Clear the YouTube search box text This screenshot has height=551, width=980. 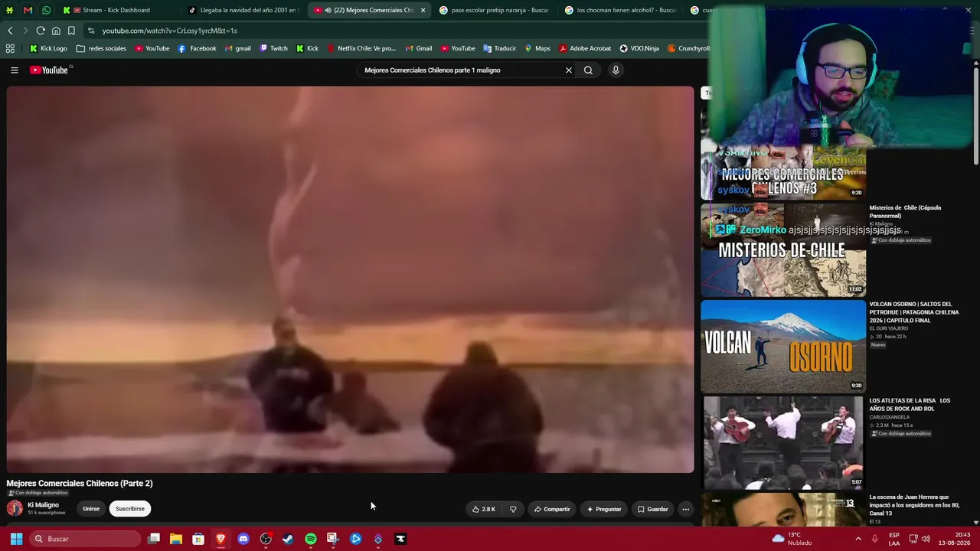568,70
